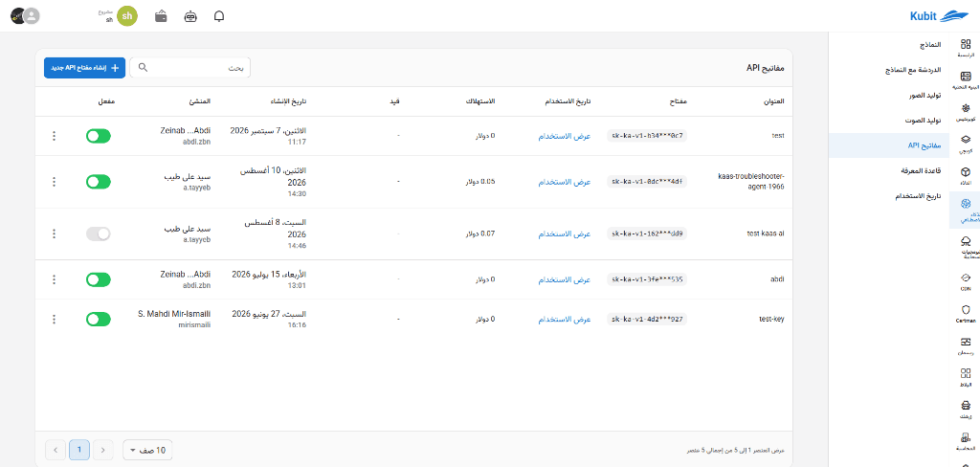Disable the 'test' API key toggle
Viewport: 980px width, 467px height.
[x=99, y=136]
